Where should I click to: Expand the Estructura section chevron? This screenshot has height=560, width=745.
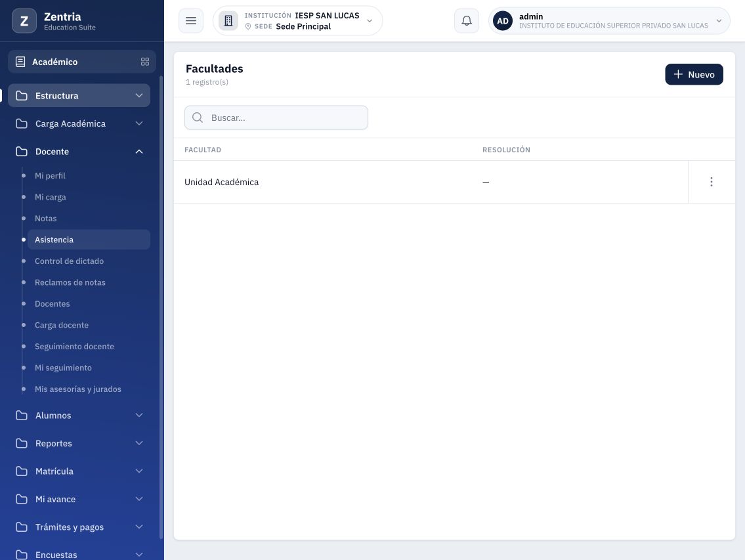[x=139, y=96]
